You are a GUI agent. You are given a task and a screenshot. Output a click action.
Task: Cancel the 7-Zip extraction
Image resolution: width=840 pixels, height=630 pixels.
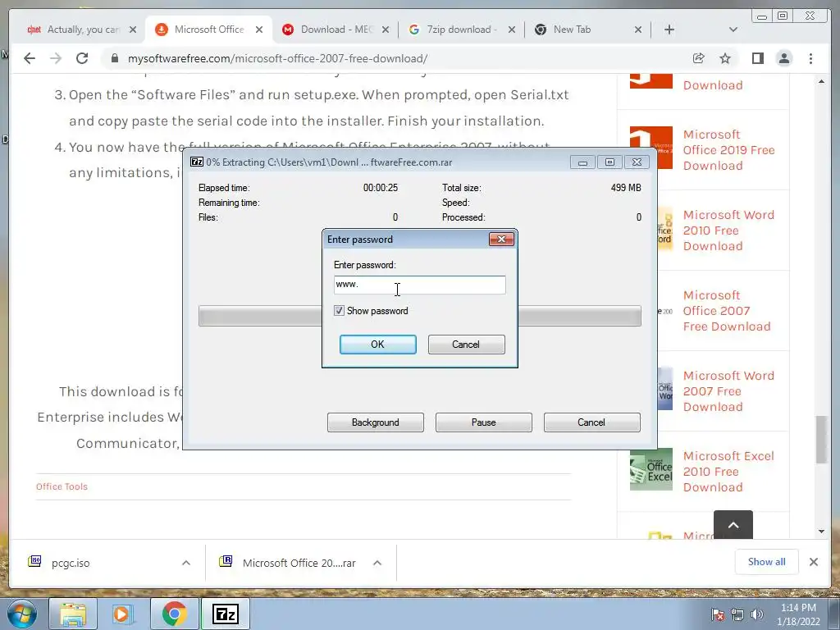tap(591, 422)
